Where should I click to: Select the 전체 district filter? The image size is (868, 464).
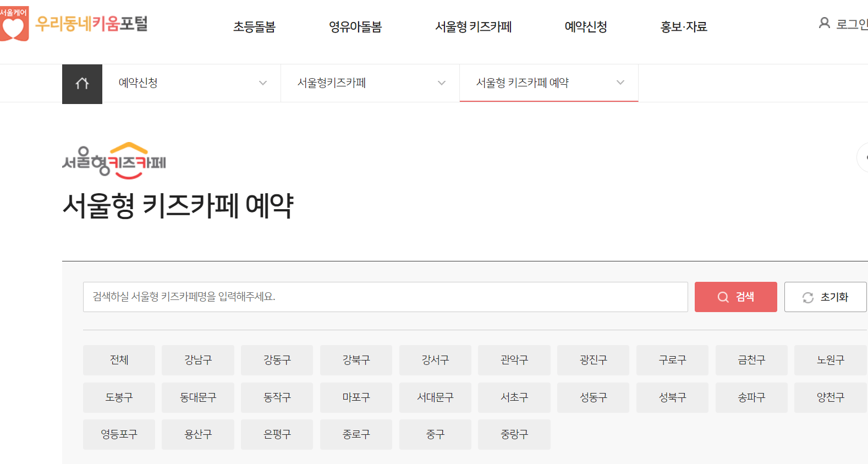tap(119, 360)
